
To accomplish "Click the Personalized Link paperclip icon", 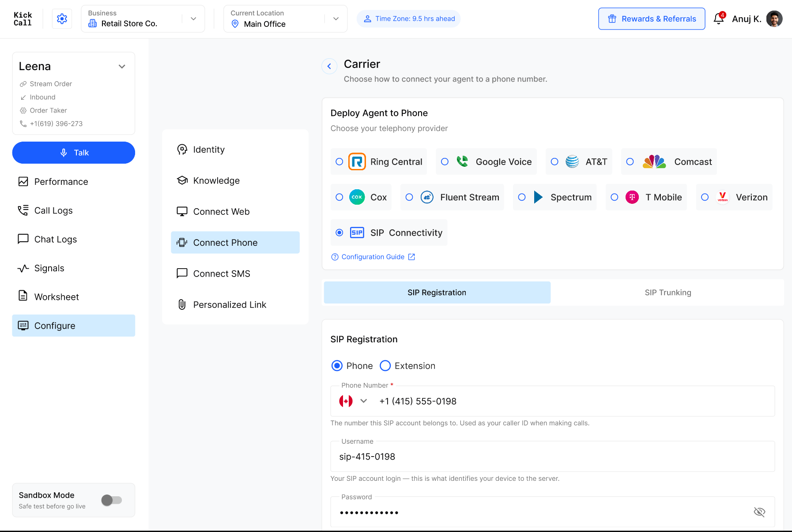I will (182, 304).
